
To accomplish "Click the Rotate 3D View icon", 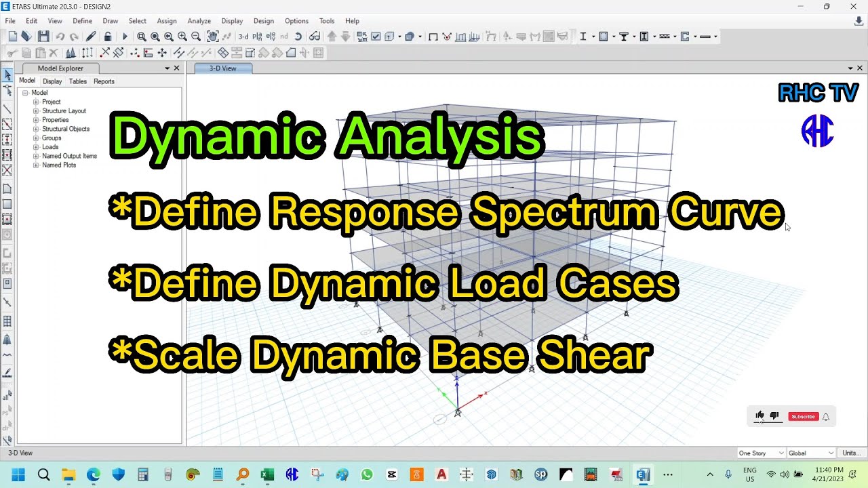I will pos(298,37).
